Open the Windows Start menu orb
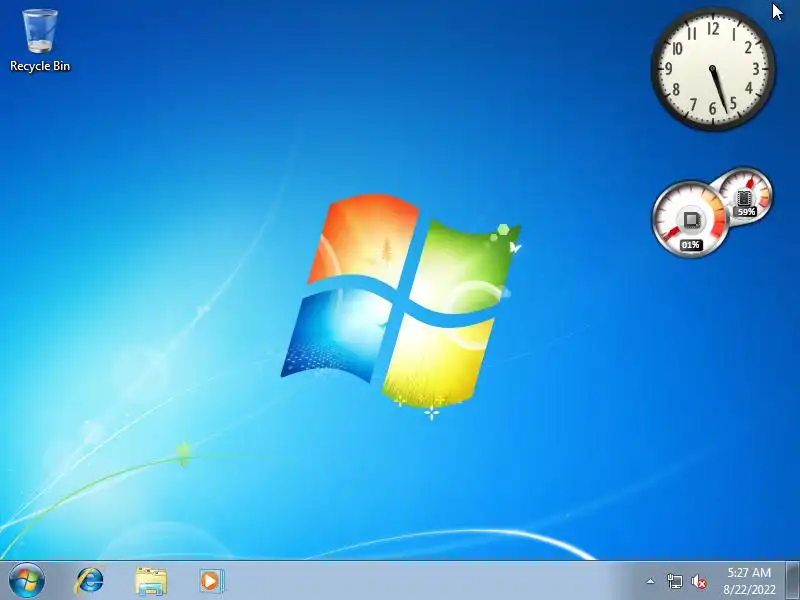 tap(27, 581)
